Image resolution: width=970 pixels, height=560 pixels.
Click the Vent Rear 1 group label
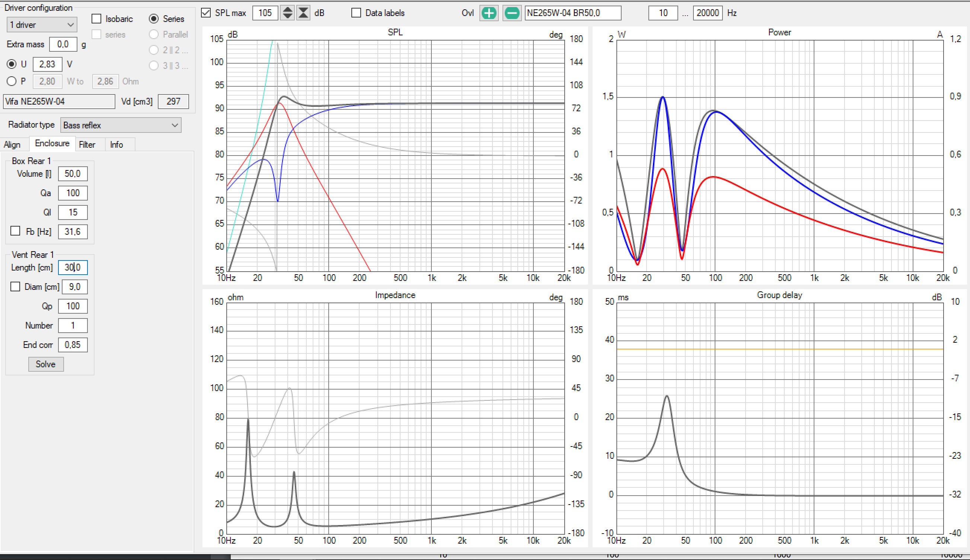[33, 255]
